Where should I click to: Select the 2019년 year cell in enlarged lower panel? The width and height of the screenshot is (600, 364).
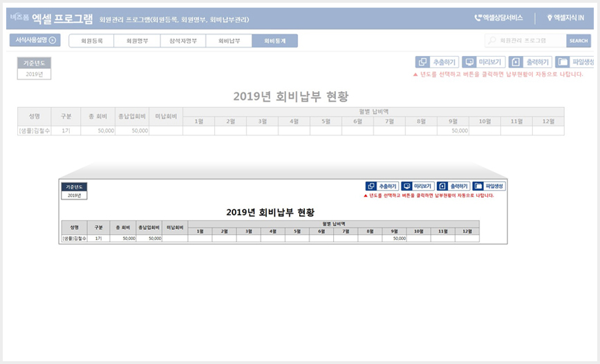click(x=74, y=195)
